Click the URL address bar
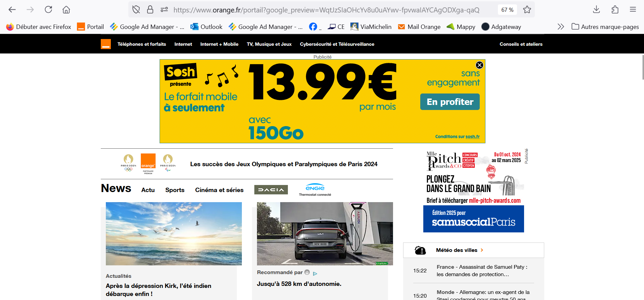Viewport: 644px width, 300px height. pos(326,10)
